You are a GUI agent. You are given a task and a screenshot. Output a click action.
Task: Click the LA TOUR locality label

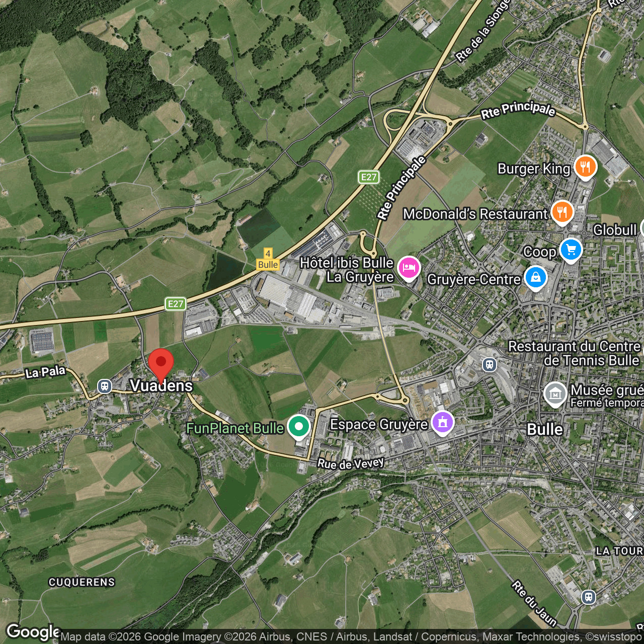click(x=620, y=551)
